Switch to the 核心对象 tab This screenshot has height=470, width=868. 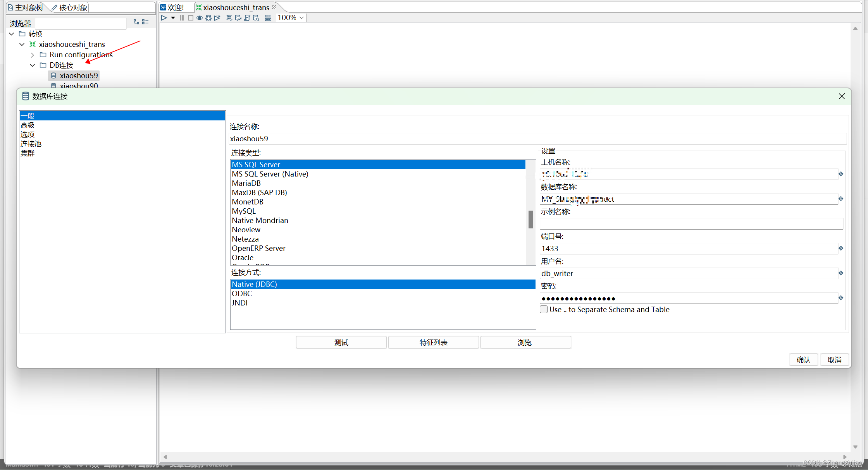[70, 7]
